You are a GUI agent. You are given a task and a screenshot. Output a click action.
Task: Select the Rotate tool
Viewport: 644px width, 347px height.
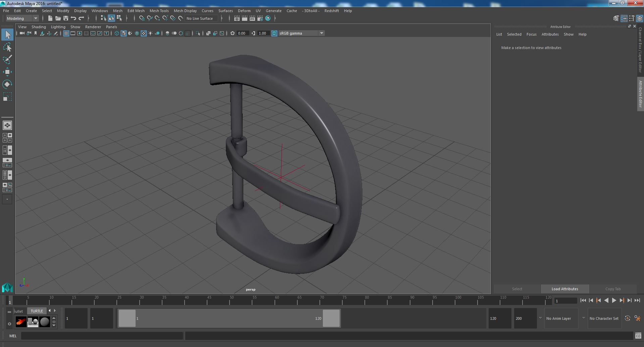click(7, 84)
